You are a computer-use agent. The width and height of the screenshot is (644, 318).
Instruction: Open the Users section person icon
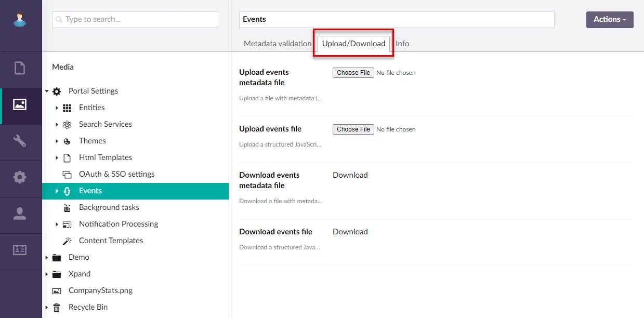coord(20,214)
